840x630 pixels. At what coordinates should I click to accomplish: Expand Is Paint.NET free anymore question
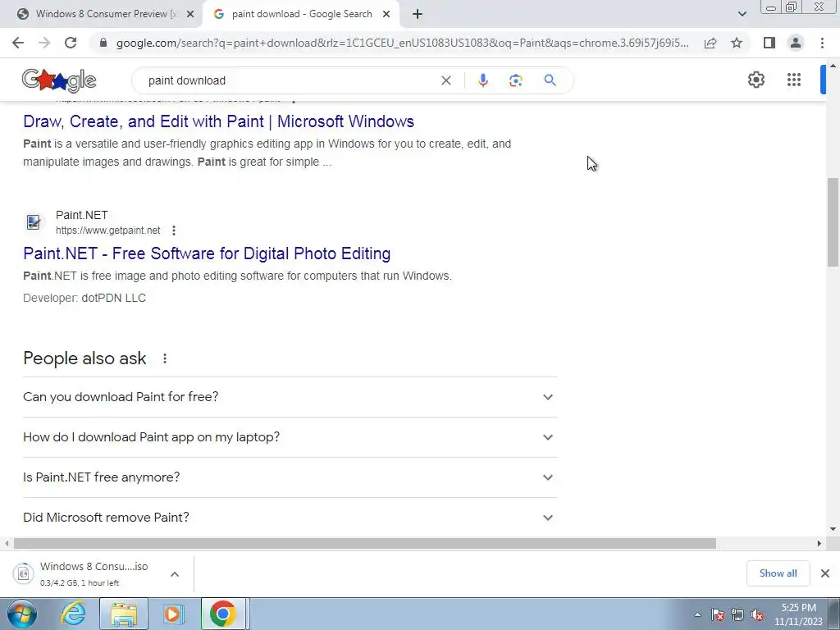point(290,477)
